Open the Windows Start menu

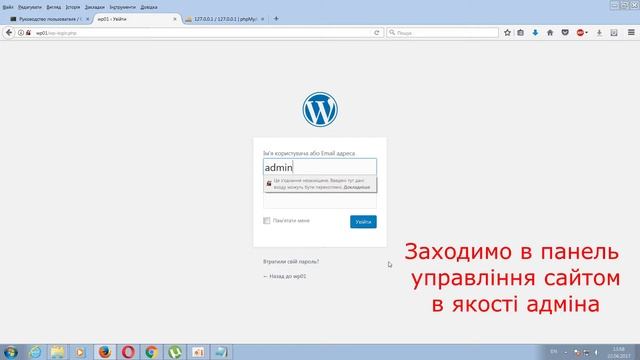tap(11, 352)
